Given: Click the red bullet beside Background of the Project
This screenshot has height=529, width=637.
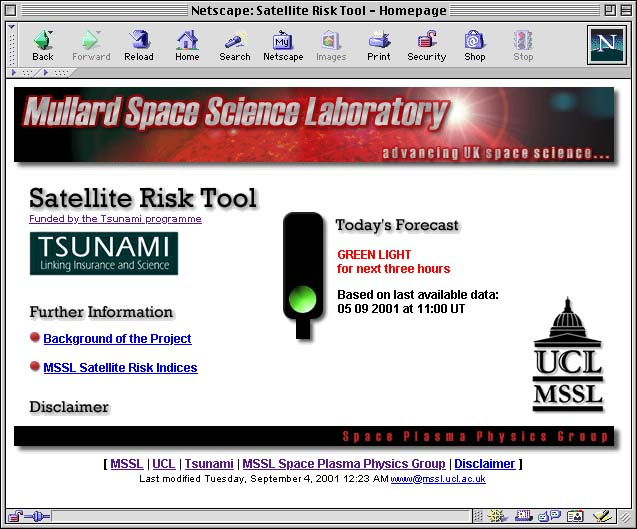Looking at the screenshot, I should click(35, 337).
